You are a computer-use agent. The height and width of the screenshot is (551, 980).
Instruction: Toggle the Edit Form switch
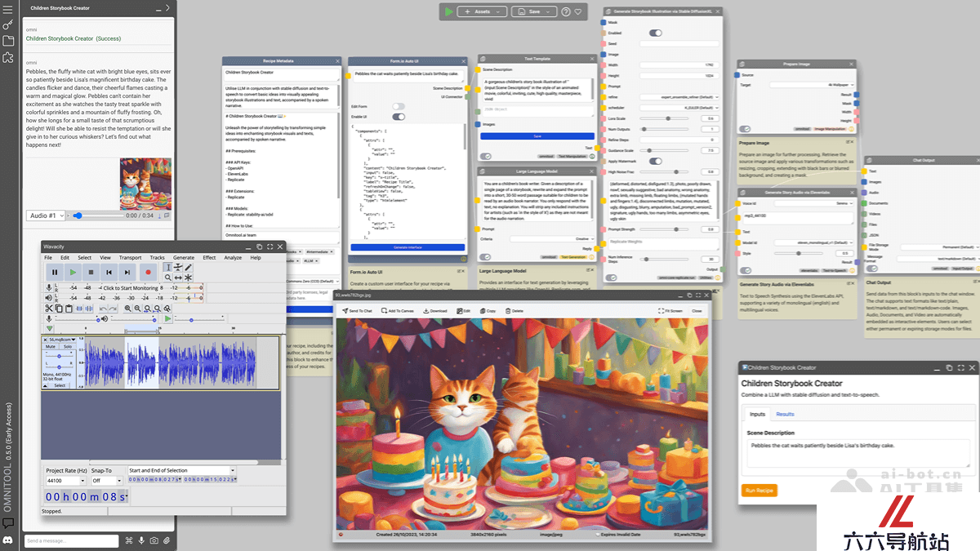pyautogui.click(x=399, y=106)
